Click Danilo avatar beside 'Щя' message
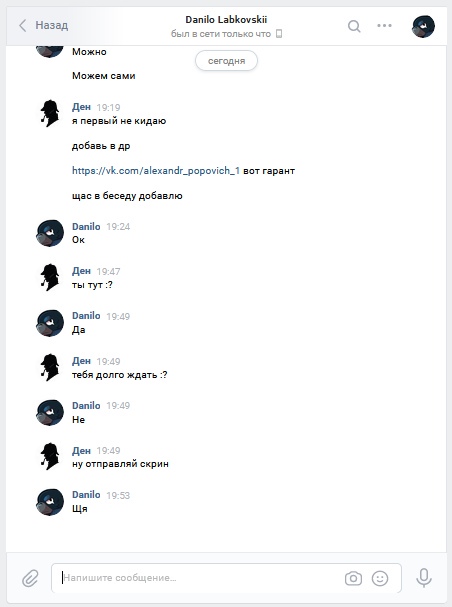The width and height of the screenshot is (452, 607). coord(50,502)
